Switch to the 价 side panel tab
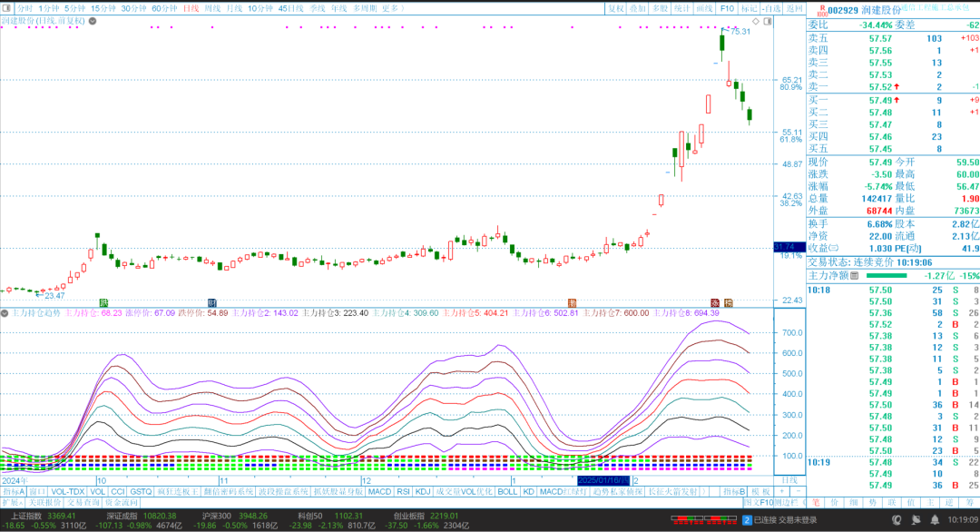The image size is (980, 532). [835, 503]
